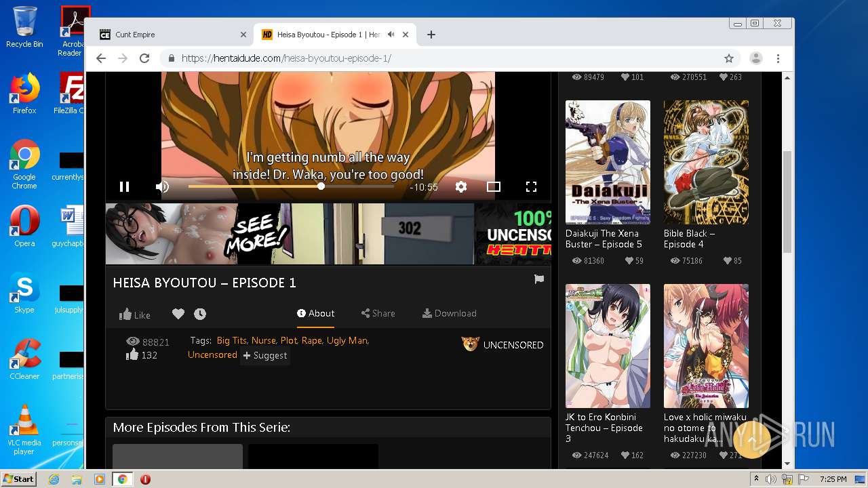Open the Recycle Bin desktop icon

[x=24, y=27]
